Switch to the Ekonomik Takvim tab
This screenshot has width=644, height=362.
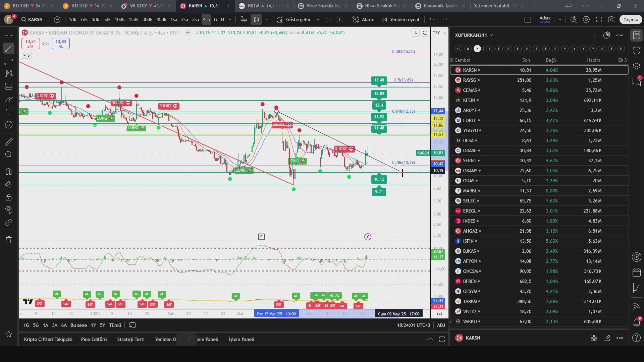pyautogui.click(x=441, y=6)
